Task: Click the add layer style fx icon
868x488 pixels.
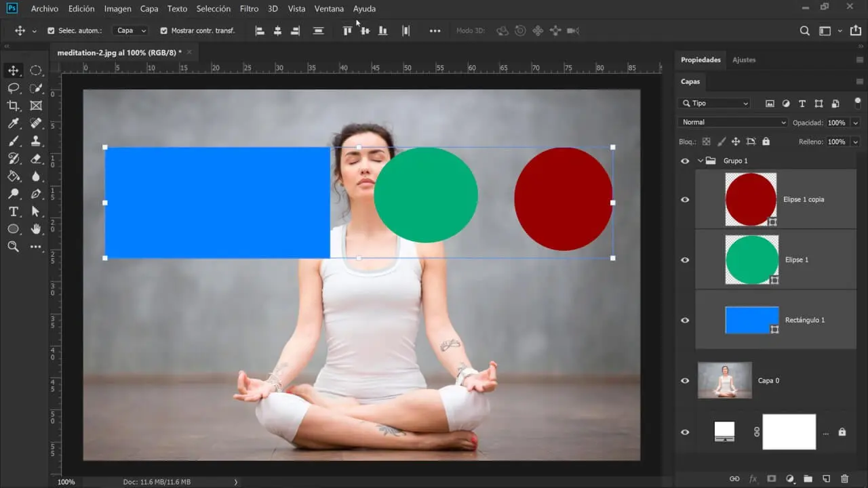Action: (753, 479)
